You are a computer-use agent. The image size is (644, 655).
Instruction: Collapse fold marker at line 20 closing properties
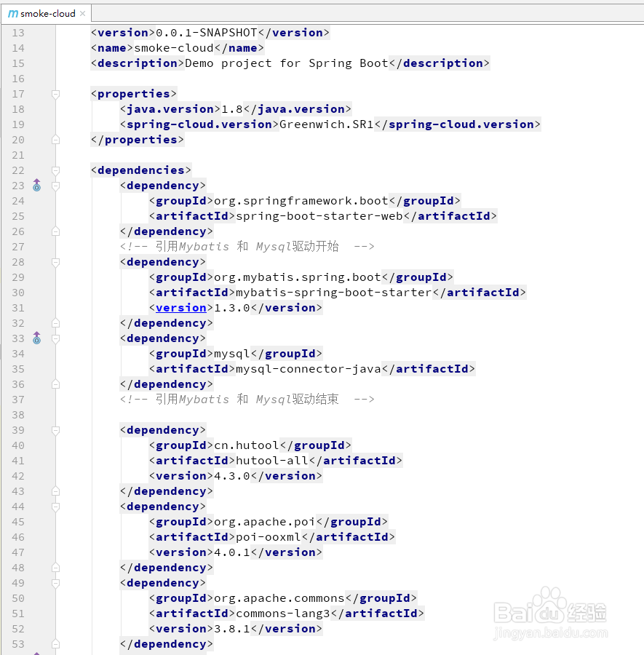[55, 140]
